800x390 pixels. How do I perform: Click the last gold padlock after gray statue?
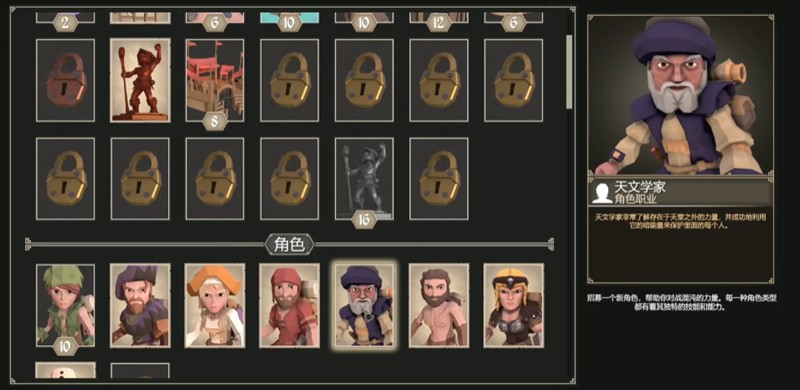[439, 179]
